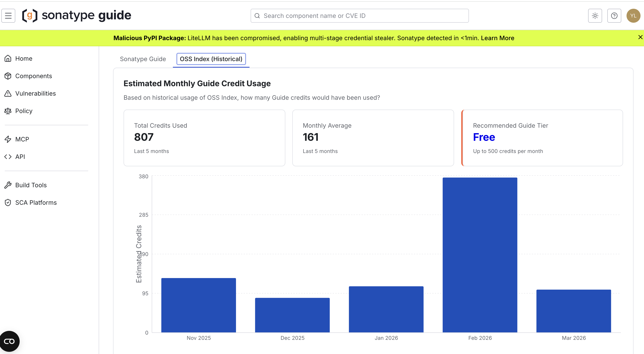Click the 285 y-axis label

point(143,215)
